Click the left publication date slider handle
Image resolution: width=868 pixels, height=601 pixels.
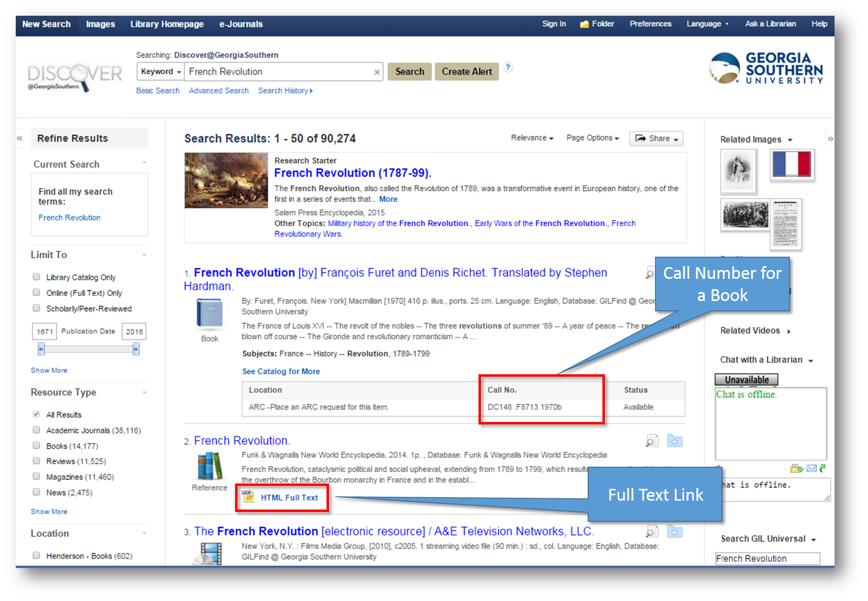(41, 349)
